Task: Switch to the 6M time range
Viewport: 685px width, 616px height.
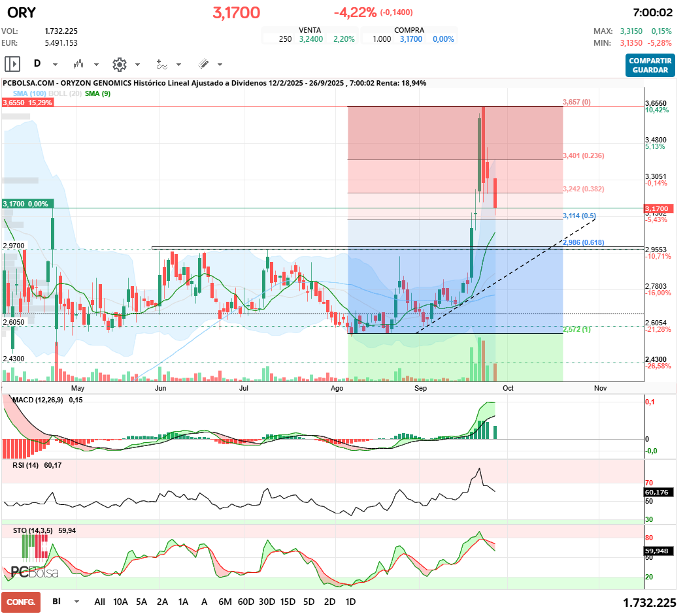Action: [x=225, y=602]
